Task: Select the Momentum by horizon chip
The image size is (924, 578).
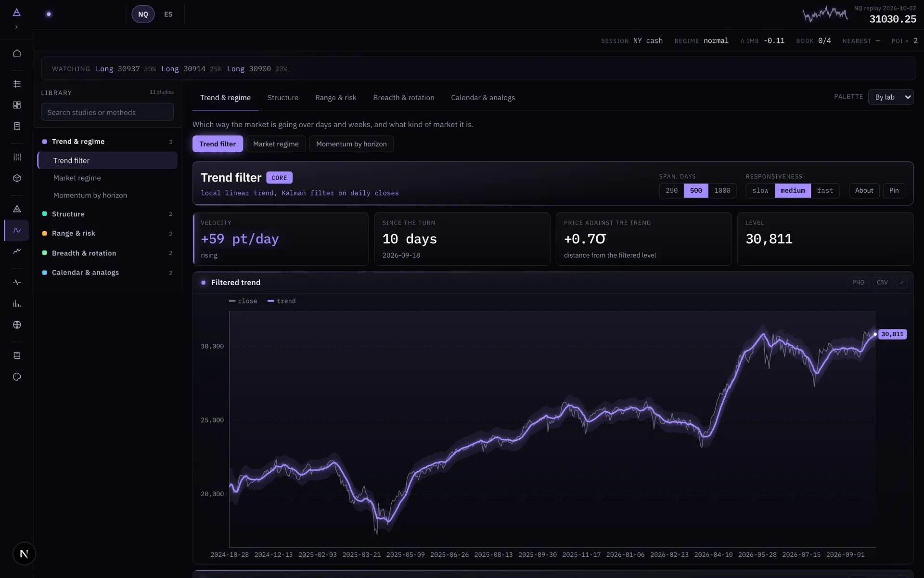Action: pyautogui.click(x=351, y=144)
